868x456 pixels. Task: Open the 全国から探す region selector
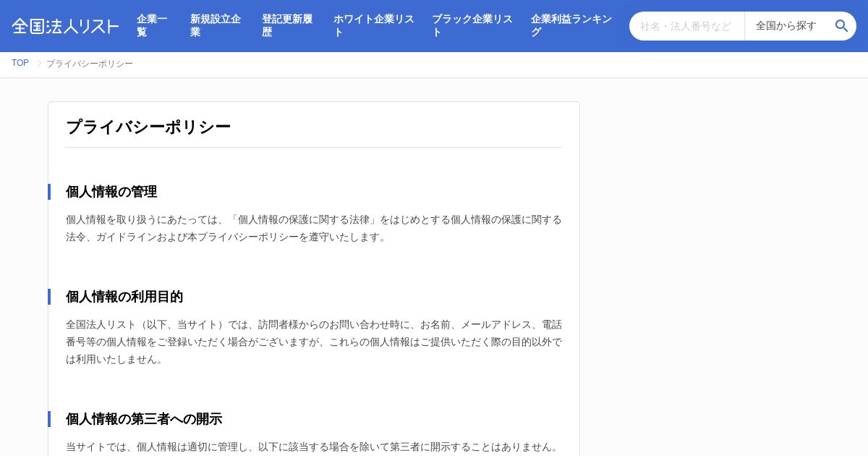coord(786,26)
